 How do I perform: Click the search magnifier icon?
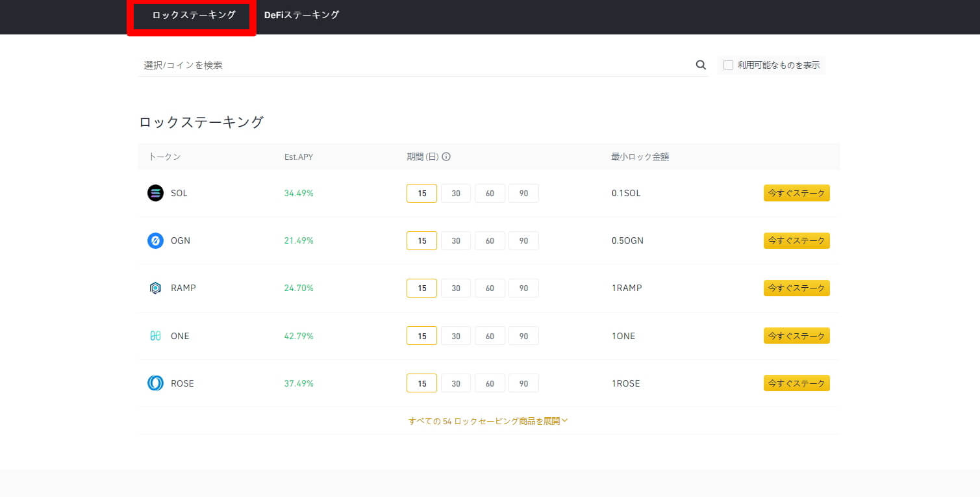(701, 65)
